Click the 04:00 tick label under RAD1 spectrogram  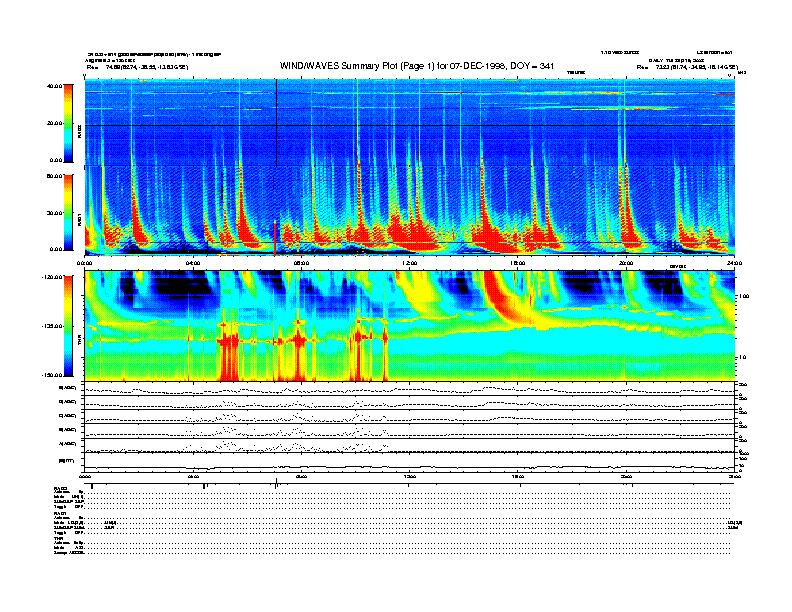point(193,263)
